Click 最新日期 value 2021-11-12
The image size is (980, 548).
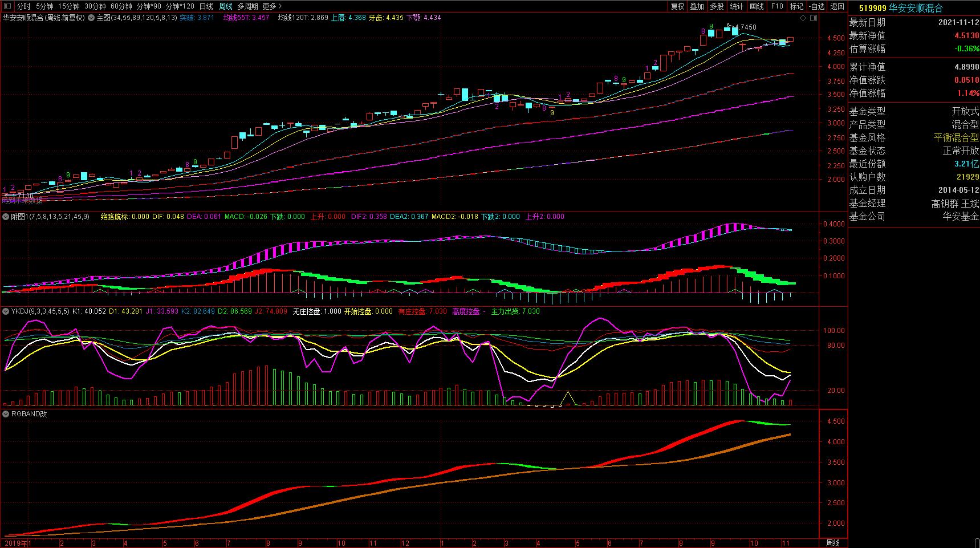tap(958, 23)
